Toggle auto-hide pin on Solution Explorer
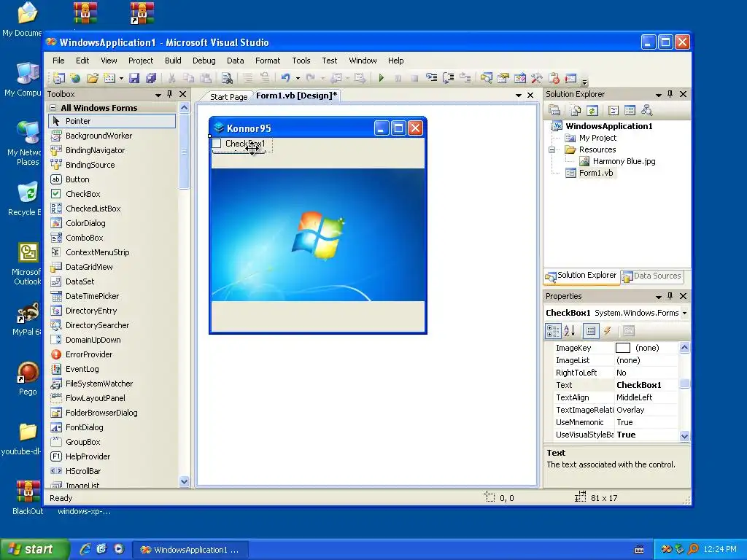The image size is (747, 560). [x=670, y=94]
